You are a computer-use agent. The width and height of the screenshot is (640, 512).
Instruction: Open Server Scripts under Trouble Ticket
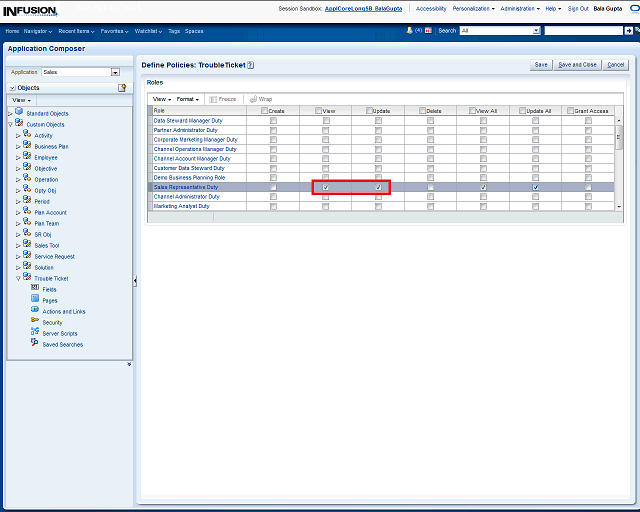click(x=59, y=333)
